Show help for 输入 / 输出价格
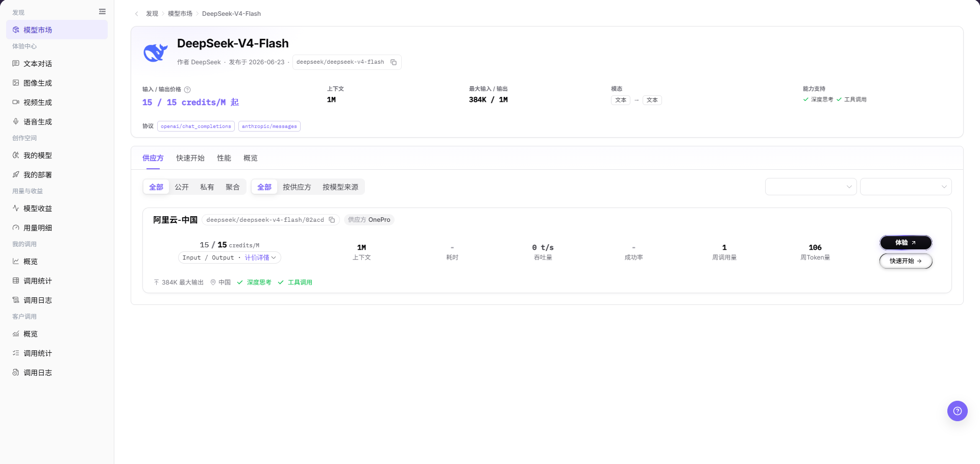This screenshot has width=980, height=464. pyautogui.click(x=187, y=90)
